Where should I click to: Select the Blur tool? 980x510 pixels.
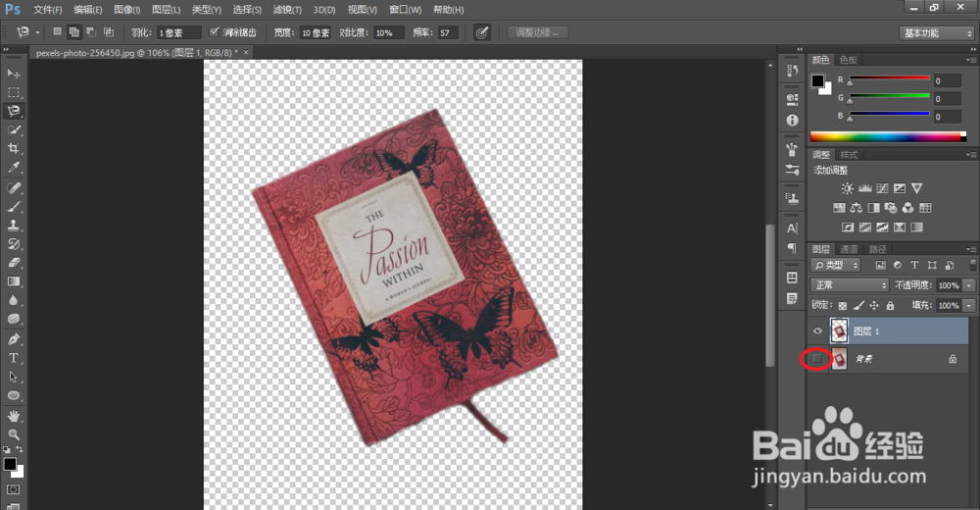click(13, 300)
